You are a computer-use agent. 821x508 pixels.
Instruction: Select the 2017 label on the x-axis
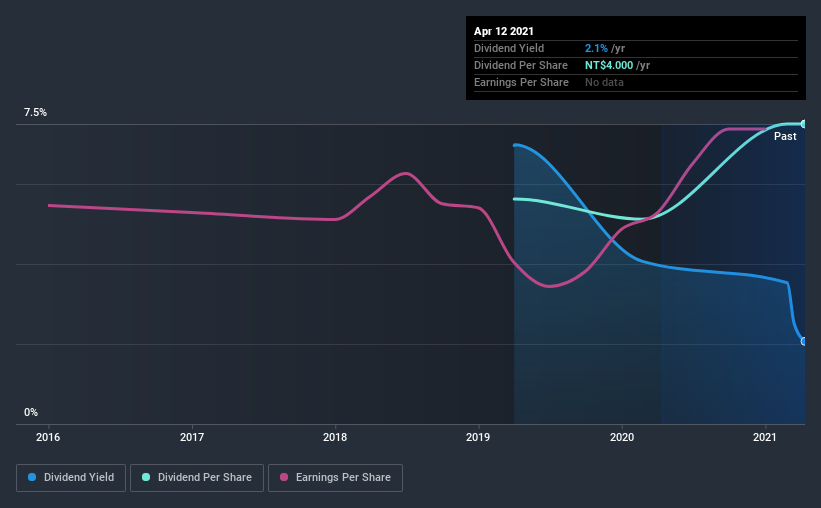[192, 437]
